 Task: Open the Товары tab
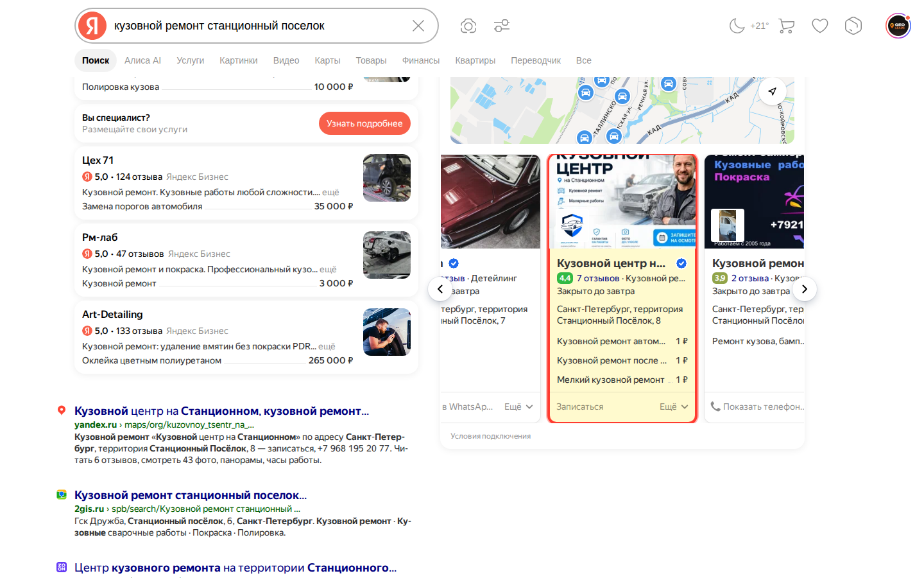[x=372, y=60]
